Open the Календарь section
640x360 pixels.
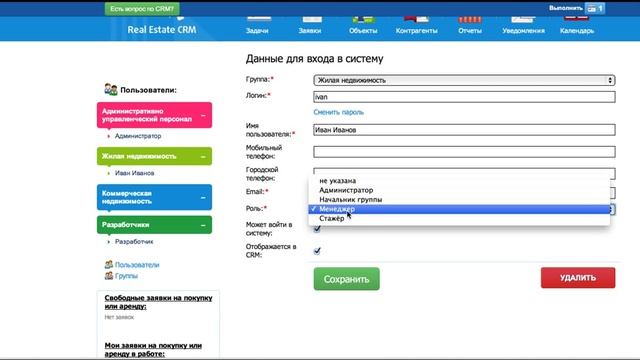click(577, 25)
